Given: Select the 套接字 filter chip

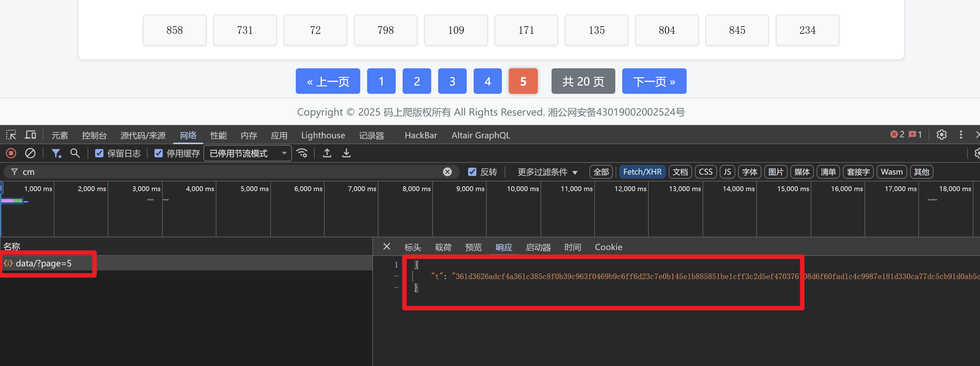Looking at the screenshot, I should pyautogui.click(x=858, y=172).
